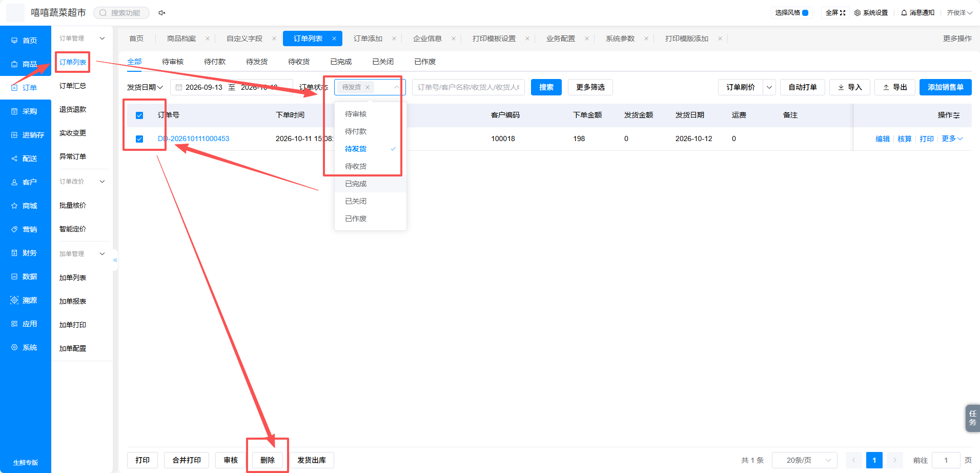980x473 pixels.
Task: Open the 首页 sidebar icon
Action: click(x=14, y=41)
